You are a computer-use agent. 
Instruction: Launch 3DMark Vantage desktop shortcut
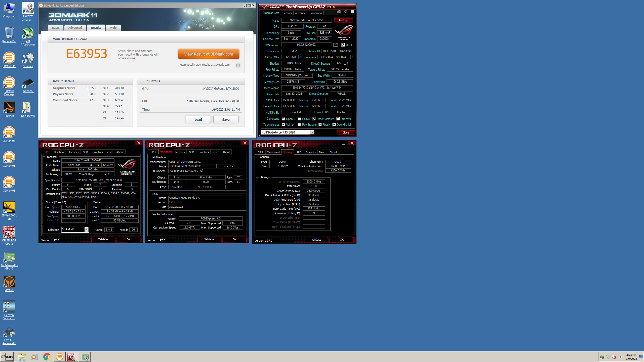coord(9,86)
